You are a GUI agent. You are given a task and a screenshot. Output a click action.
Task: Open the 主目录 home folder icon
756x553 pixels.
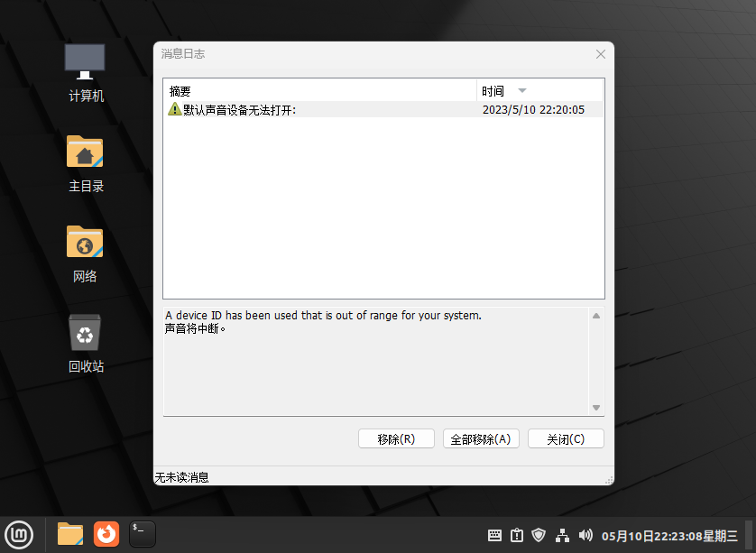click(85, 164)
